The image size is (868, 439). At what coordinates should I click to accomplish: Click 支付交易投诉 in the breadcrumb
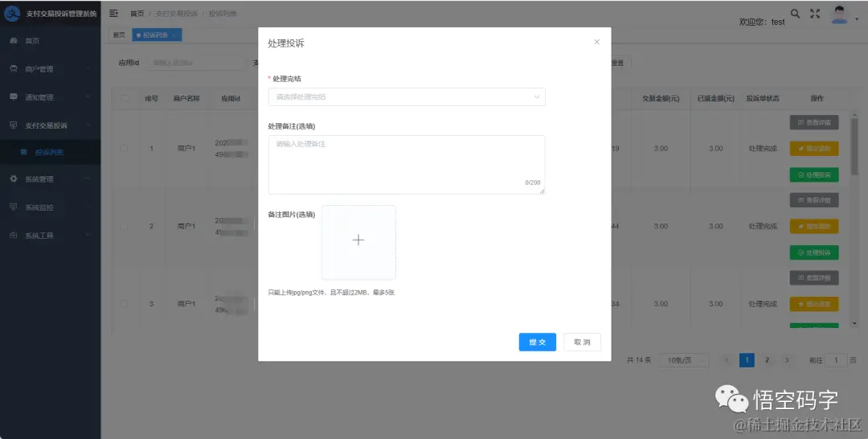(176, 14)
